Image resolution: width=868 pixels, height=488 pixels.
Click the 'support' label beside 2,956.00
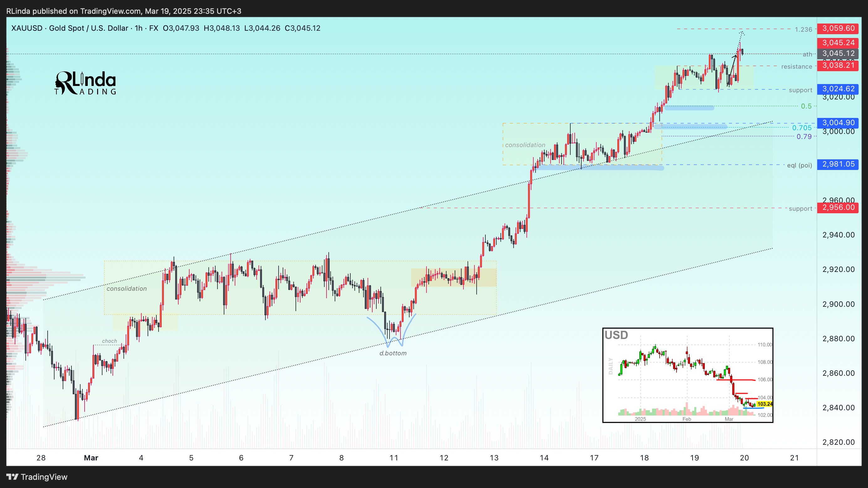[x=800, y=209]
